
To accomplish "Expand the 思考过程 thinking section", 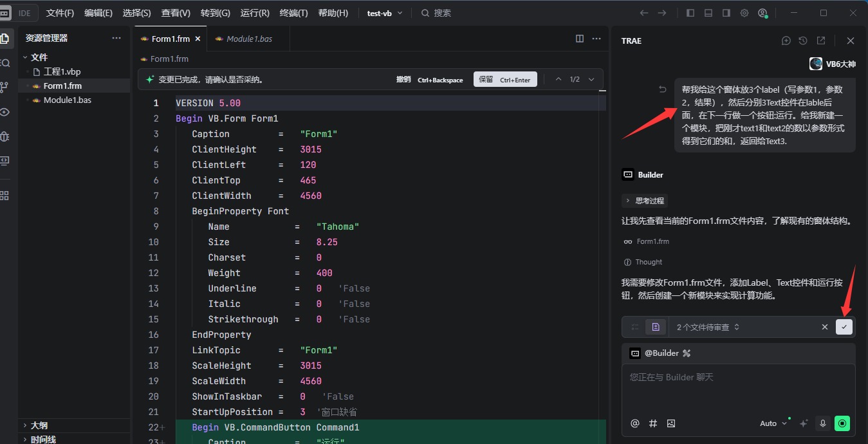I will click(645, 201).
